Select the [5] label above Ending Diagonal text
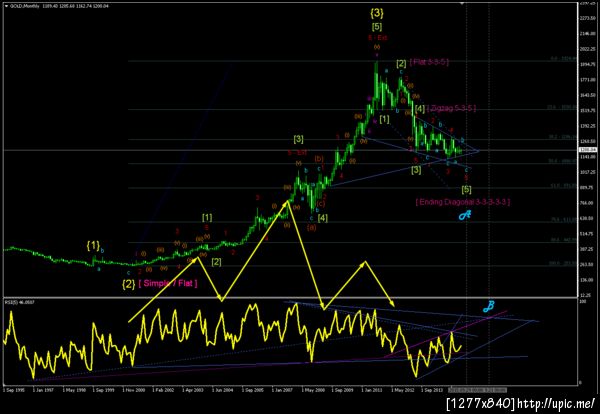This screenshot has height=414, width=600. tap(466, 189)
